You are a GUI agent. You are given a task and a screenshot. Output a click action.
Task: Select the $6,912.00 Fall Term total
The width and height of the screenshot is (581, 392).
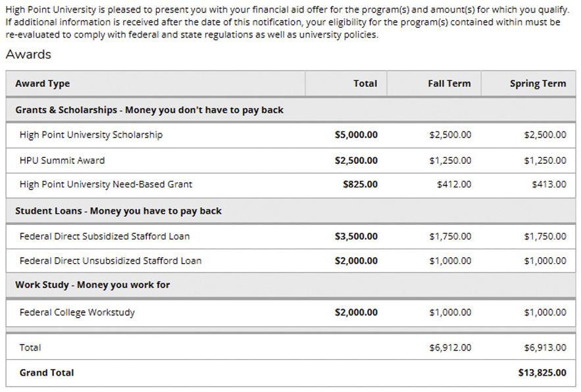(450, 347)
